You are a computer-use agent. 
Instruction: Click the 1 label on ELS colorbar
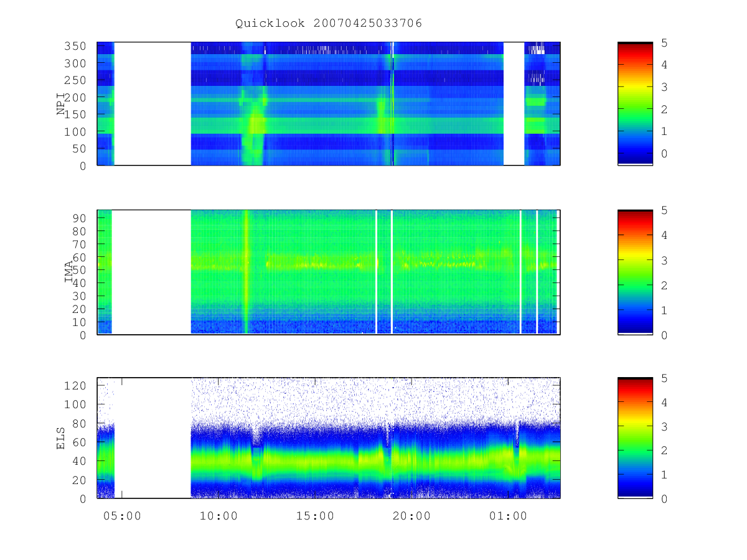665,475
